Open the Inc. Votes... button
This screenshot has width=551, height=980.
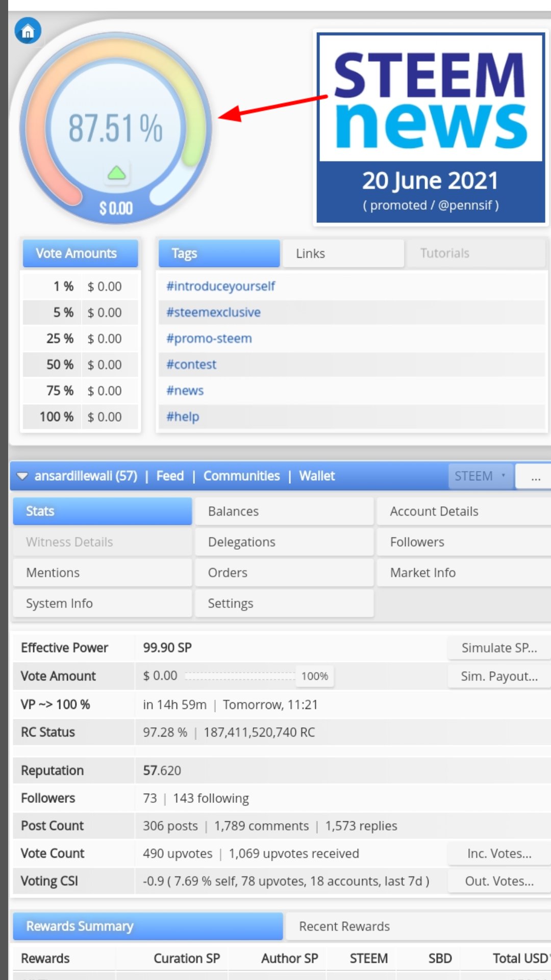[499, 853]
